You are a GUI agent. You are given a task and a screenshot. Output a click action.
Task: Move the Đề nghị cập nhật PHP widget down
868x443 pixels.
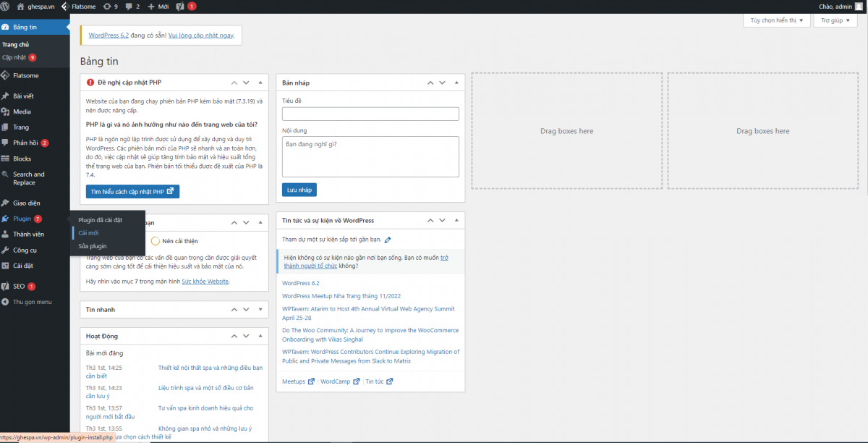click(247, 83)
